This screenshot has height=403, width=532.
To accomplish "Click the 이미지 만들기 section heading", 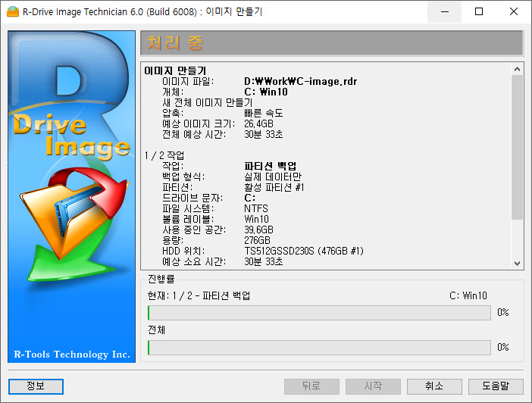I will coord(175,70).
